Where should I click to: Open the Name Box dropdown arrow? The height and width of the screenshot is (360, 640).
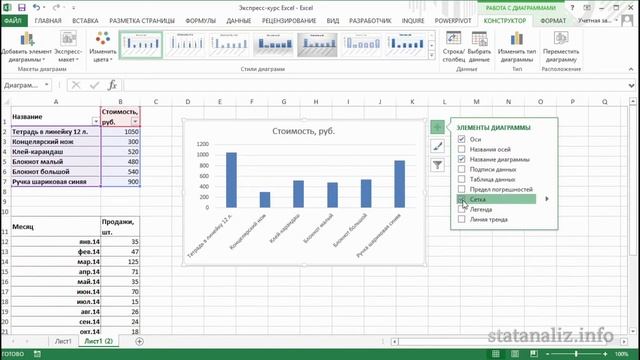point(47,85)
